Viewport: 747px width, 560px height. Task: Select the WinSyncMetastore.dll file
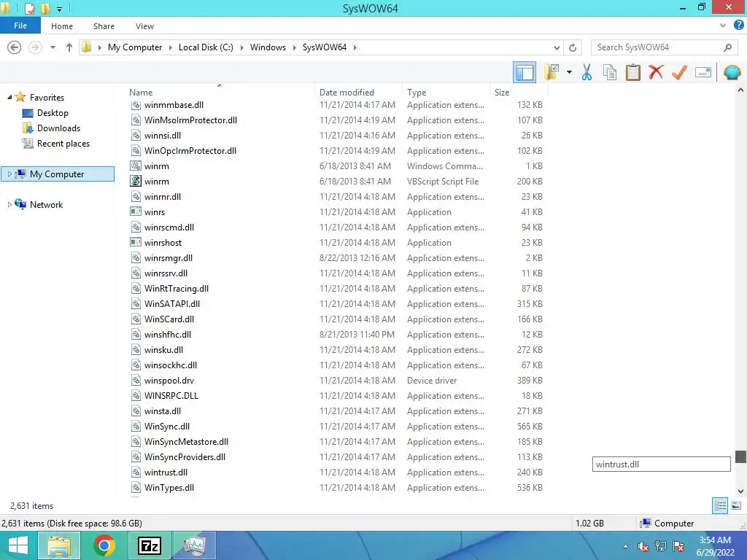click(186, 442)
